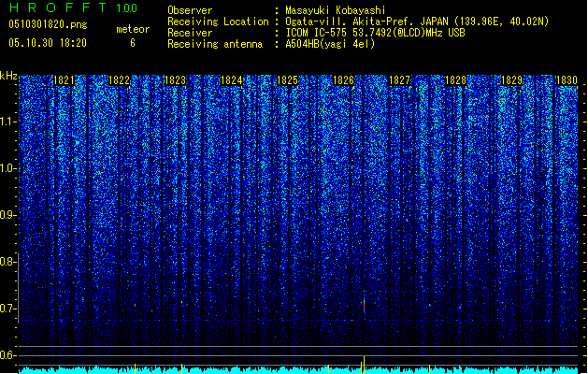Select the filename 0510301820.png

tap(48, 25)
